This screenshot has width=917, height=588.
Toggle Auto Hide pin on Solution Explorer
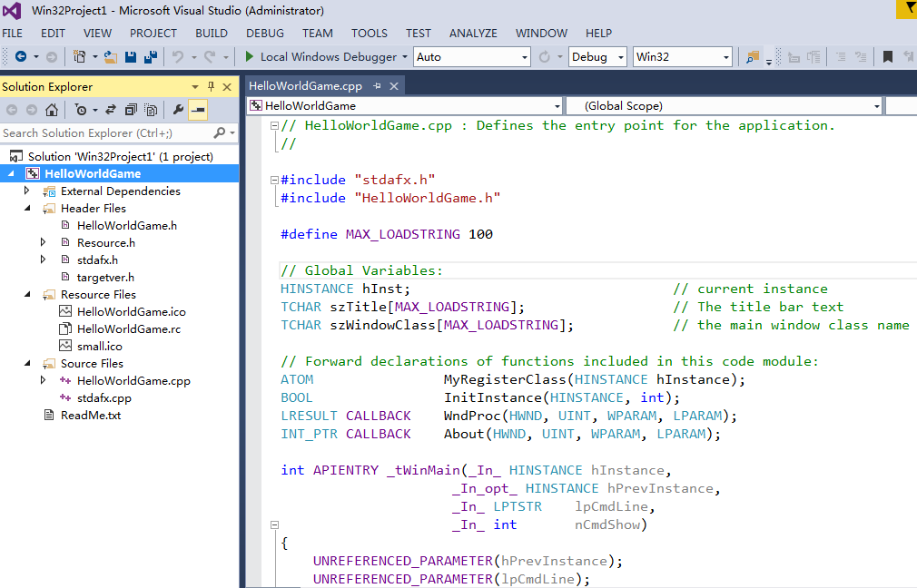point(212,86)
